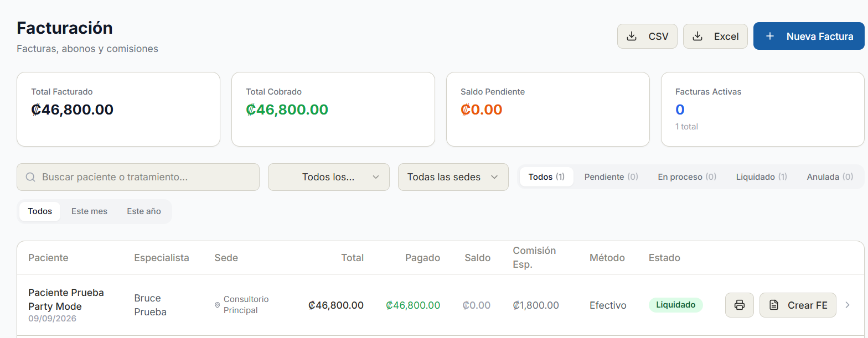Image resolution: width=868 pixels, height=338 pixels.
Task: Click the Excel download icon
Action: 697,37
